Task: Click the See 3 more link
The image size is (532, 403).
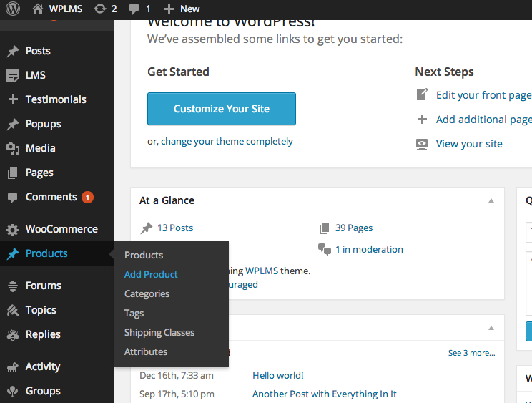Action: [x=472, y=353]
